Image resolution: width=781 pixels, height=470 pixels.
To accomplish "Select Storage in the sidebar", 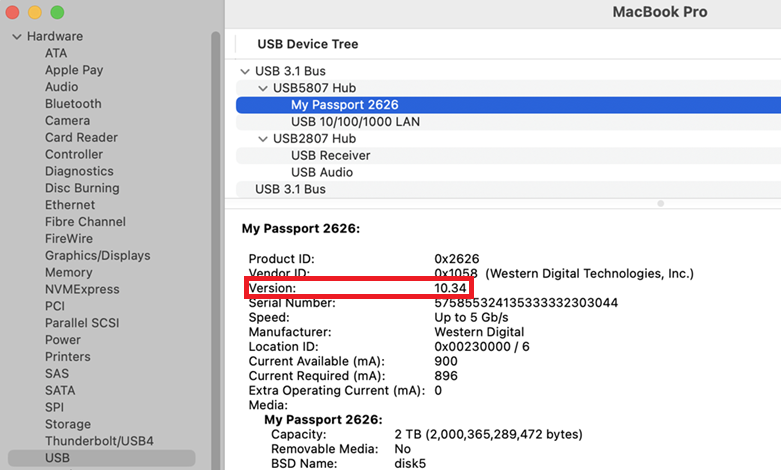I will [x=68, y=424].
